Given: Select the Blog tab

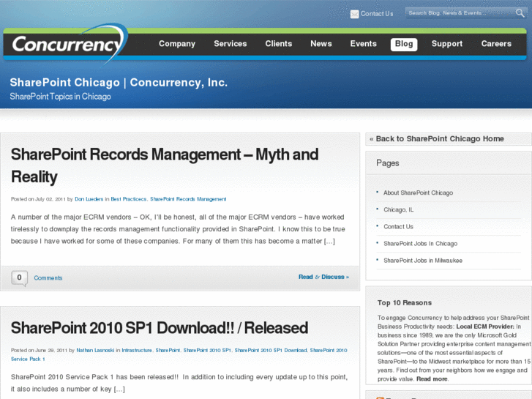Looking at the screenshot, I should 404,44.
